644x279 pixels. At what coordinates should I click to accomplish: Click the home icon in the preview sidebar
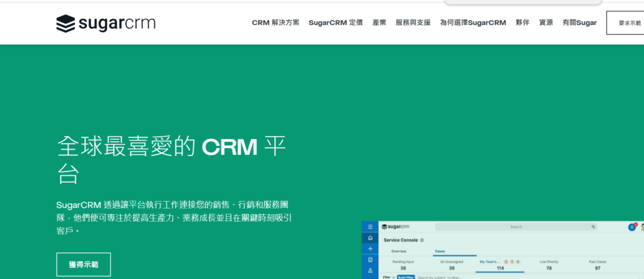click(370, 238)
